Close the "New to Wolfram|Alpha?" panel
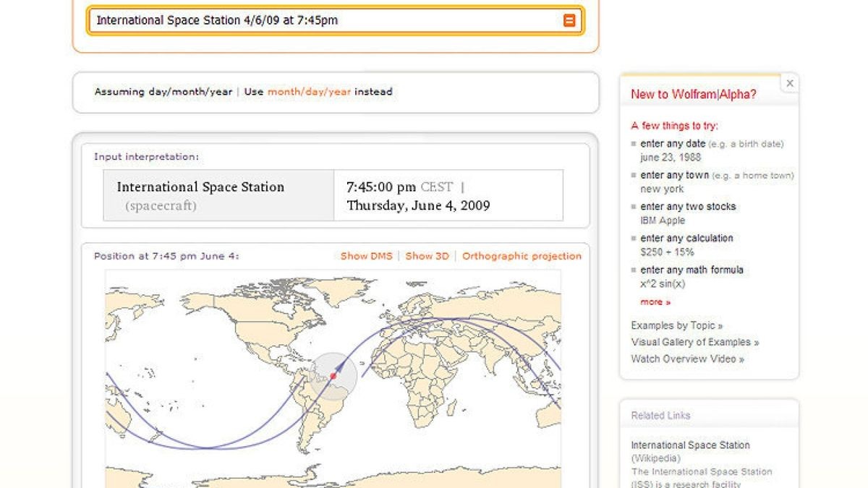The image size is (868, 488). [789, 83]
